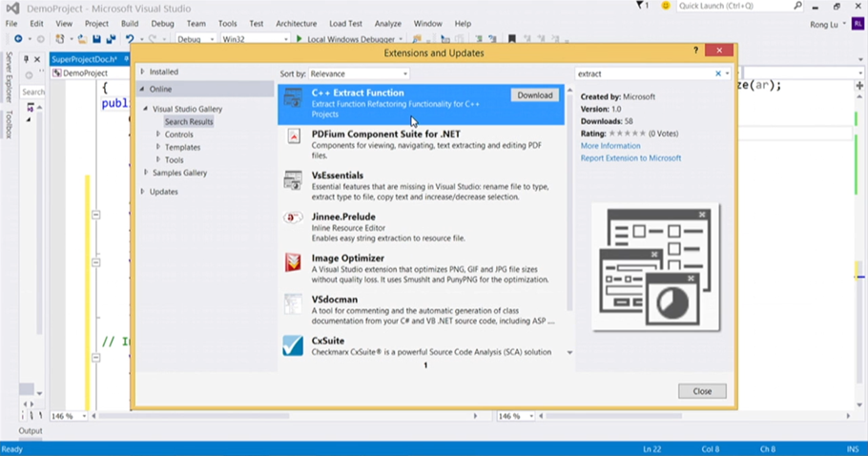Click the Visual Studio logo icon
This screenshot has width=868, height=456.
pos(12,9)
